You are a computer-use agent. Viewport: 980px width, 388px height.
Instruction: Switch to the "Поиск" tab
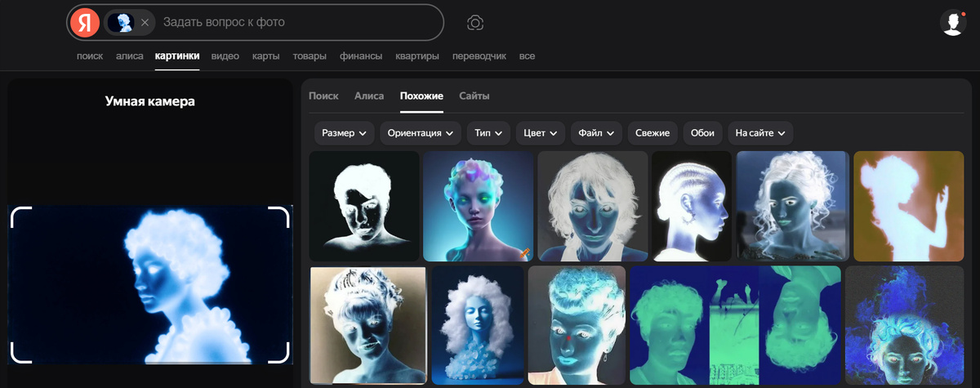pyautogui.click(x=323, y=96)
